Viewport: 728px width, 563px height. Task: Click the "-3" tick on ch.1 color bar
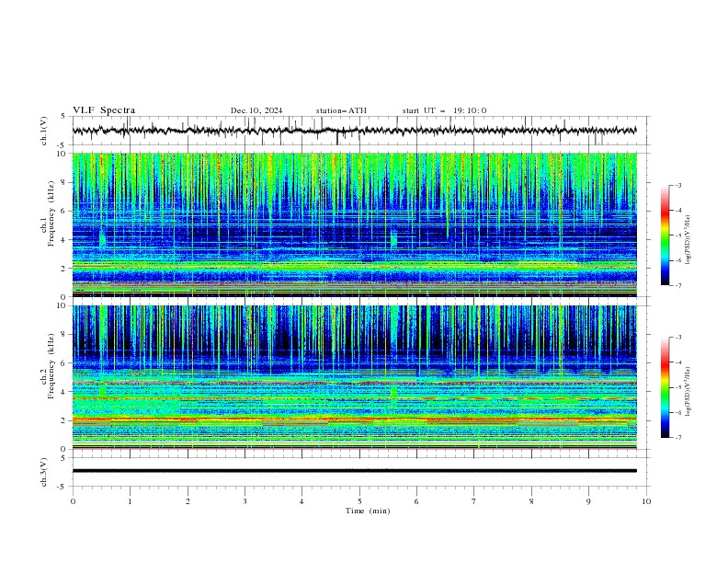point(677,185)
